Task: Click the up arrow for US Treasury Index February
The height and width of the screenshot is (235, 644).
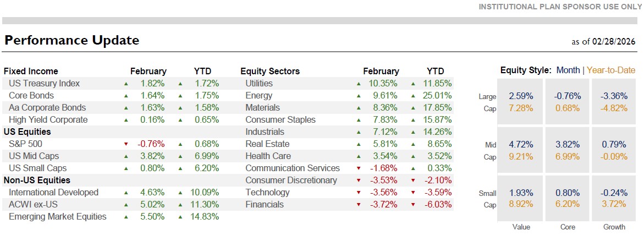Action: coord(126,84)
